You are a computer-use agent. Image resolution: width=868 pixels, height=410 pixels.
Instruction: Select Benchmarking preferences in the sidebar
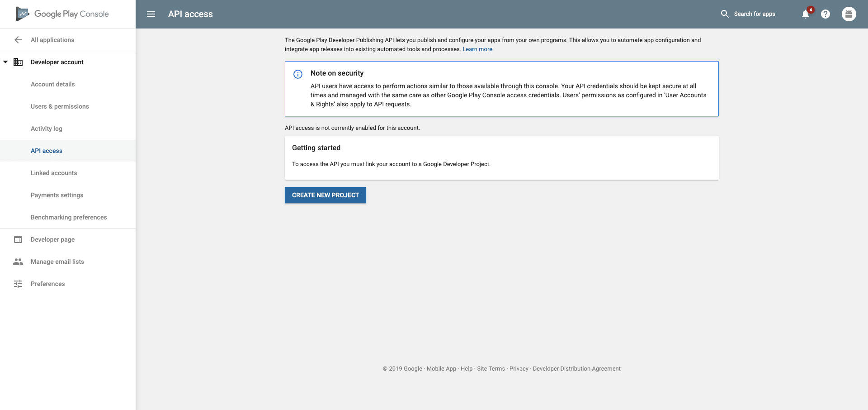(69, 217)
